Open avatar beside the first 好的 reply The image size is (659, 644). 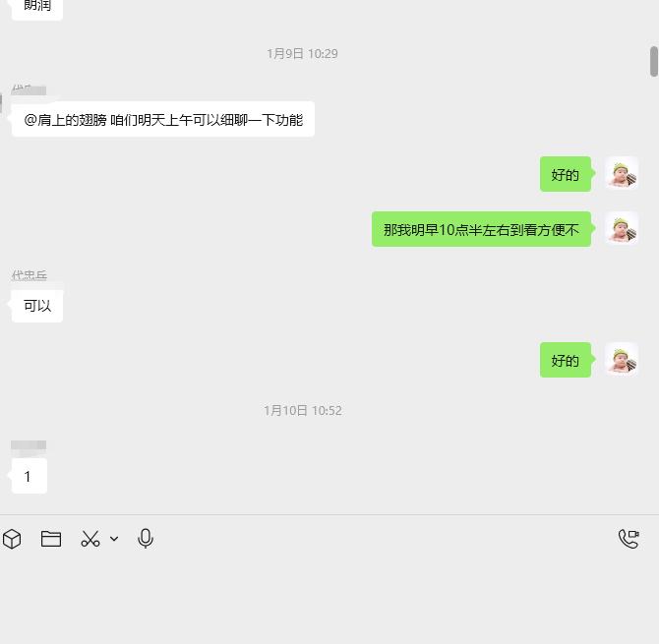[x=622, y=173]
